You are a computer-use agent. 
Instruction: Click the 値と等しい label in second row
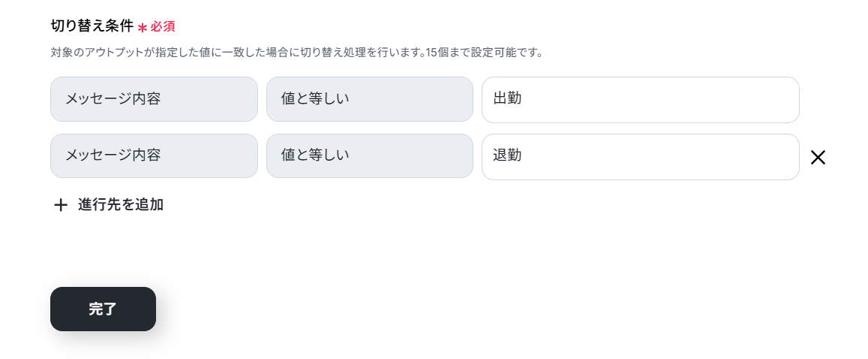(315, 155)
